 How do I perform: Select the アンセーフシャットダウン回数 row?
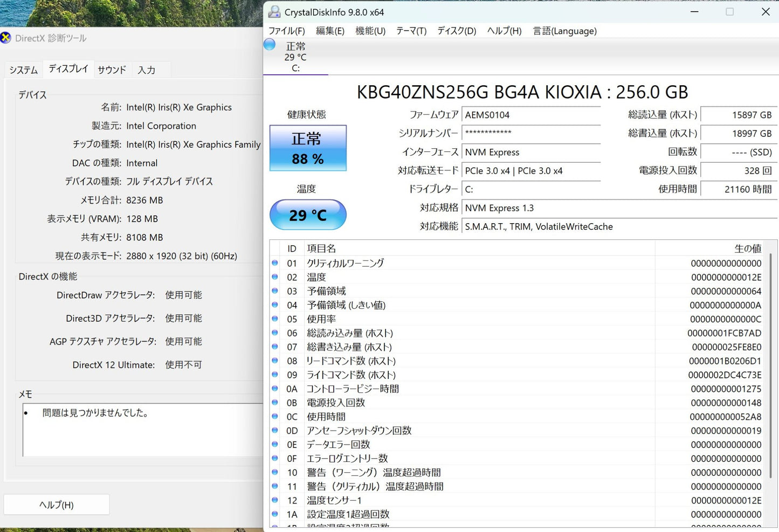pyautogui.click(x=518, y=431)
